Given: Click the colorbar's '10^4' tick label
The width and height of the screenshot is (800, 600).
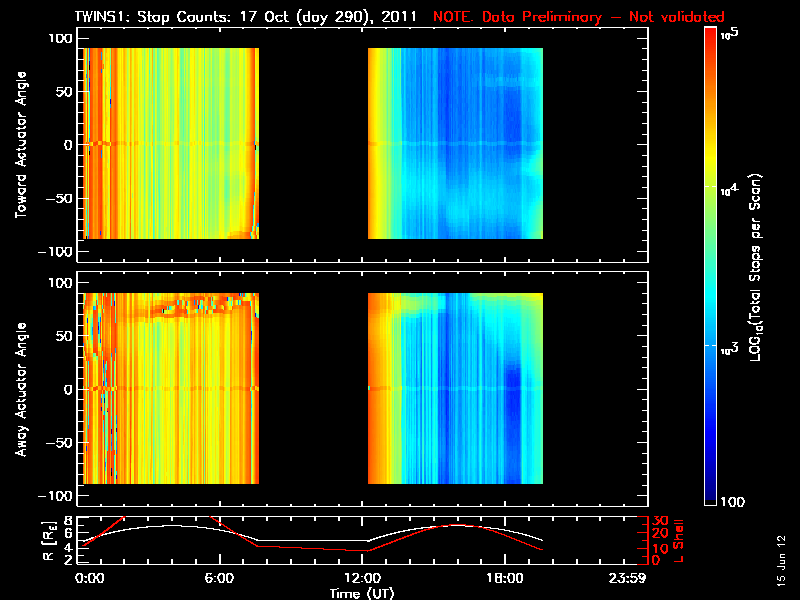Looking at the screenshot, I should pos(730,190).
